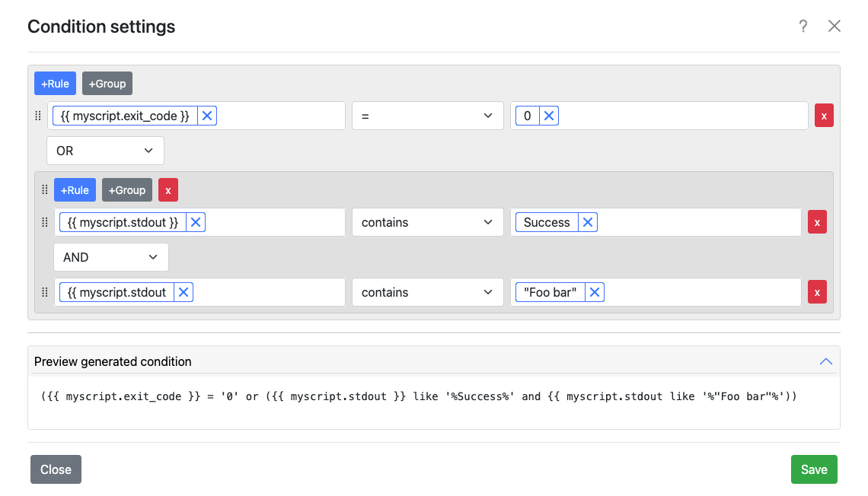Remove the "Foo bar" value tag

coord(595,292)
